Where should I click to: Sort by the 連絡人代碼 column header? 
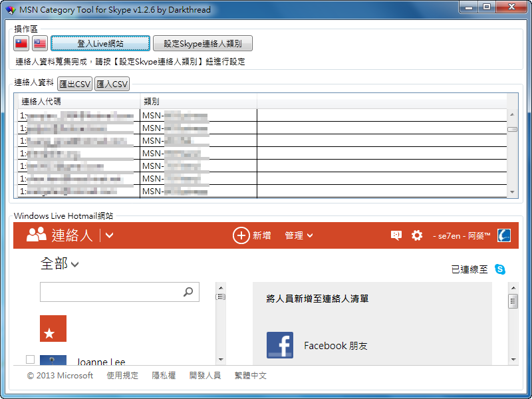[78, 102]
